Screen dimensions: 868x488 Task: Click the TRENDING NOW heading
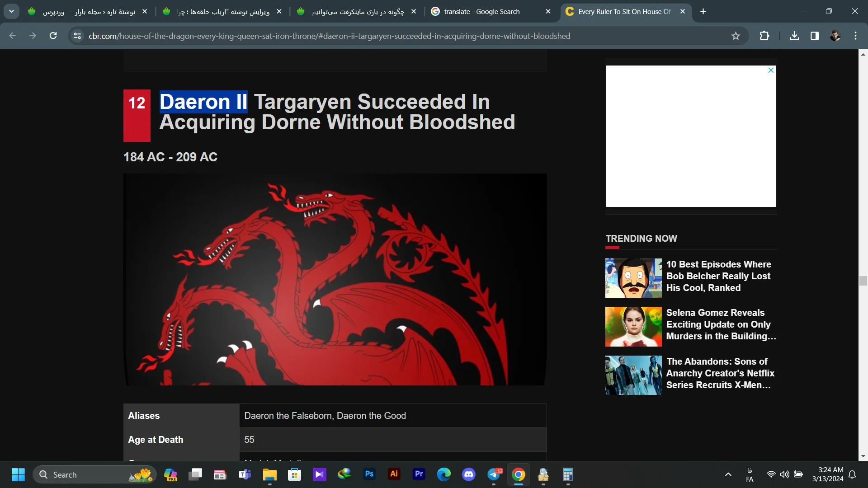pos(641,238)
